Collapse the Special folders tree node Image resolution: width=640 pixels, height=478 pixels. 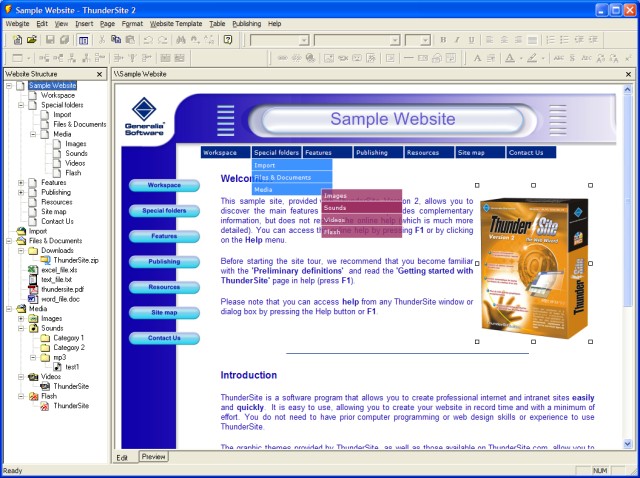(x=21, y=105)
